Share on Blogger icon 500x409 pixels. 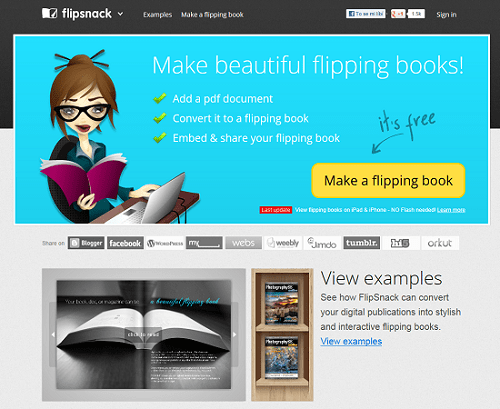point(86,243)
